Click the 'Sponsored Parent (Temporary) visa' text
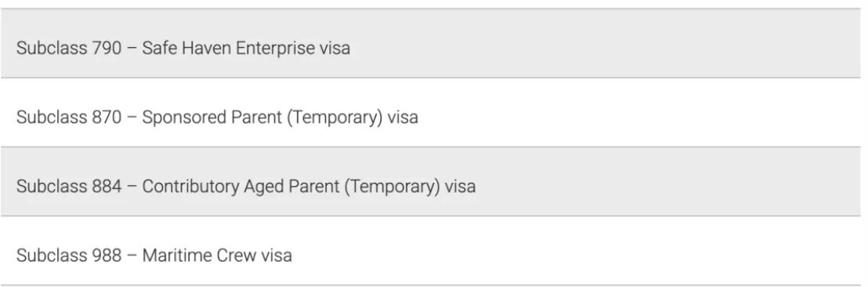Image resolution: width=868 pixels, height=287 pixels. (x=280, y=118)
